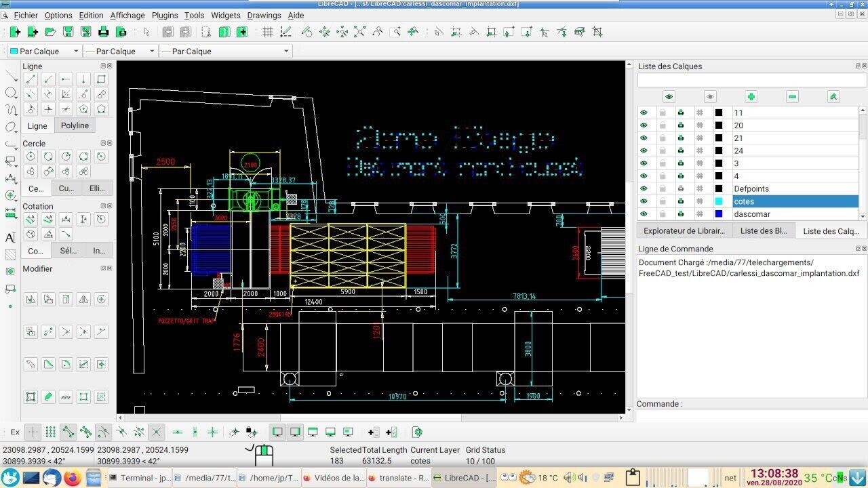This screenshot has width=868, height=488.
Task: Click the cyan color swatch of cotes layer
Action: [x=719, y=201]
